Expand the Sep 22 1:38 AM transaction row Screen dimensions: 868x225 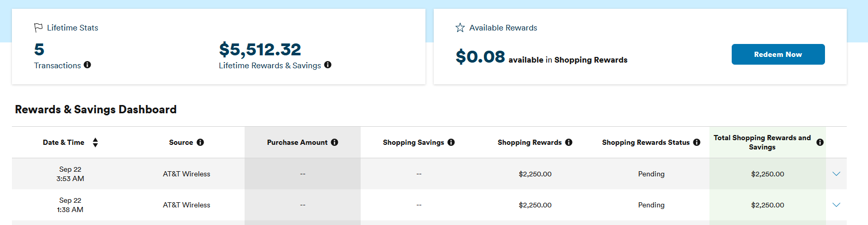pyautogui.click(x=836, y=205)
